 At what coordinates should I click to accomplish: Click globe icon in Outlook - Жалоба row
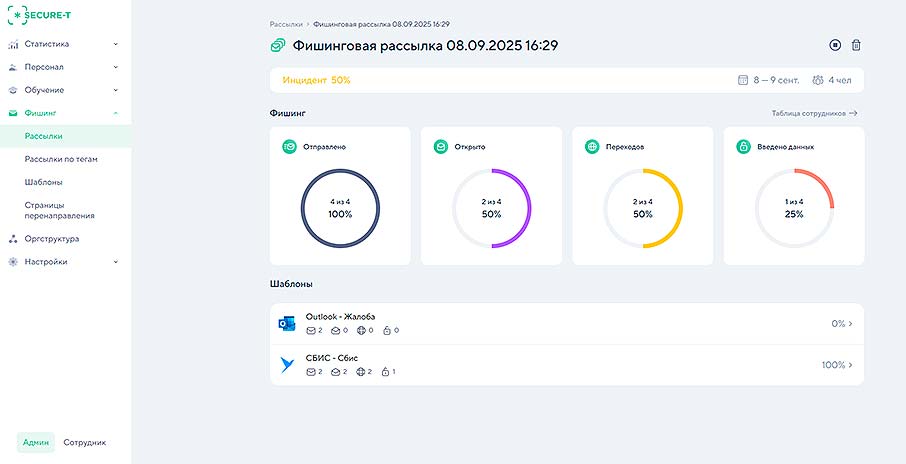coord(361,331)
